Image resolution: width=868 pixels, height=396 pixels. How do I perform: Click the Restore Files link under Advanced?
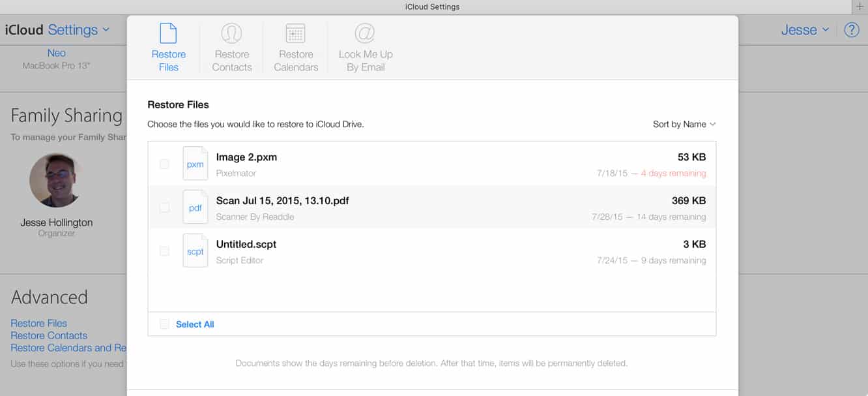point(38,323)
